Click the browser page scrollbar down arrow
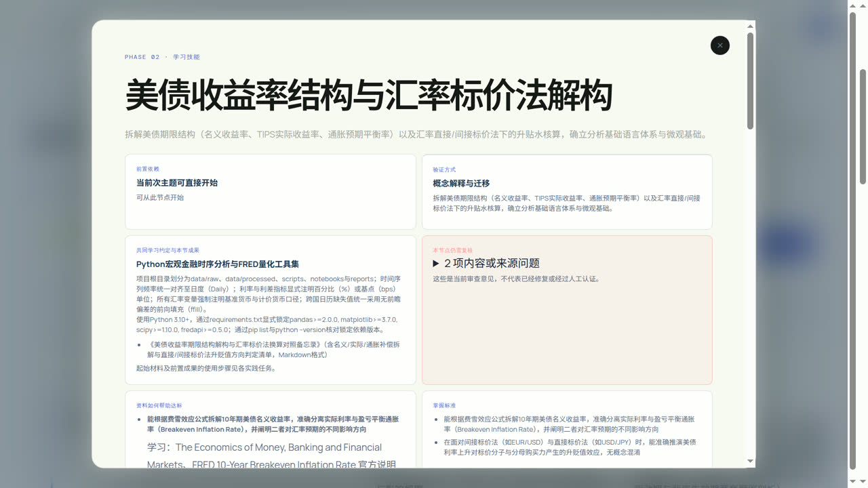This screenshot has width=868, height=488. [863, 482]
